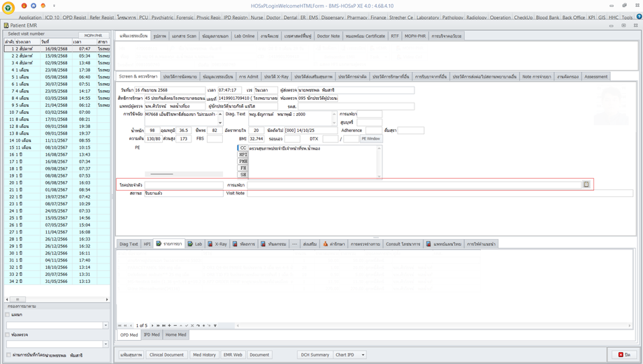This screenshot has height=364, width=643.
Task: Click the plus insert record navigator icon
Action: (169, 326)
